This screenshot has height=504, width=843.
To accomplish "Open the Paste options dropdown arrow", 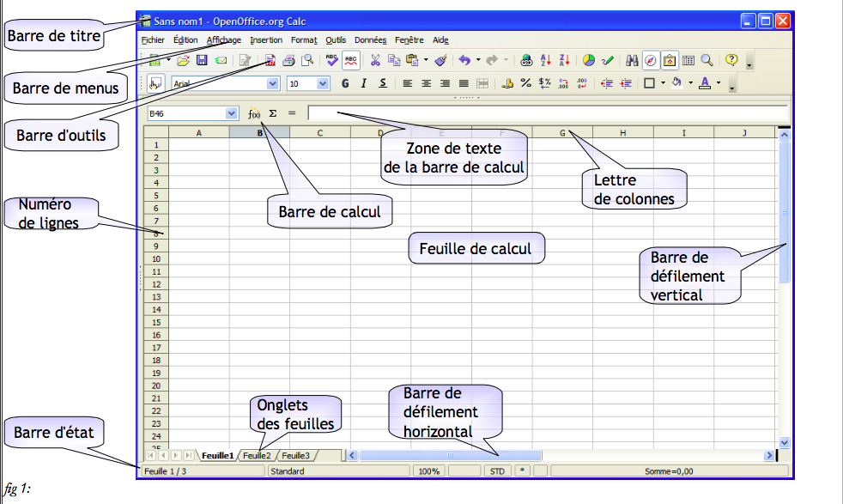I will pyautogui.click(x=426, y=60).
